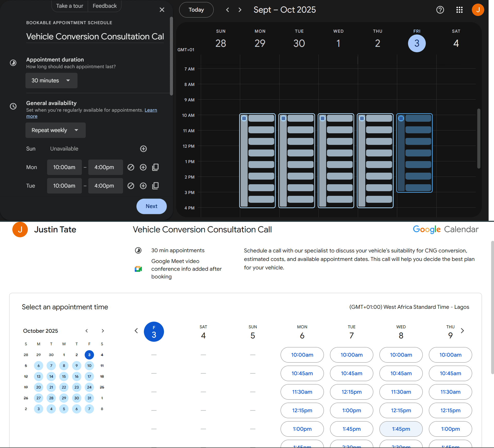Edit the Vehicle Conversion Consultation Call title field

(95, 37)
